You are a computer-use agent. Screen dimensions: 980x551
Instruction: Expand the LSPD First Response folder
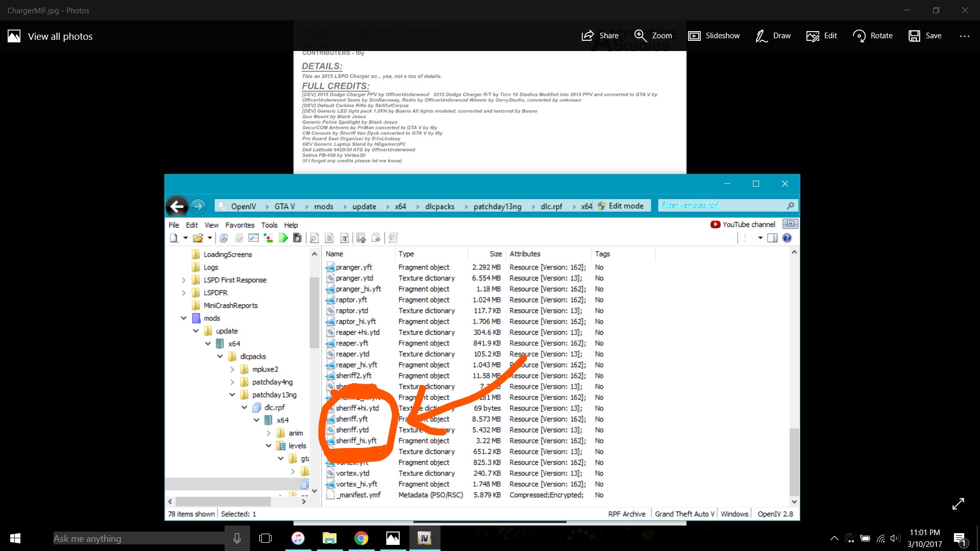click(184, 280)
